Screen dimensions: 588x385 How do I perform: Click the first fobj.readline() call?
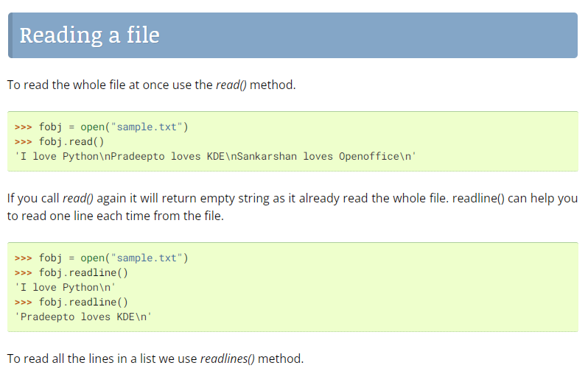[83, 272]
